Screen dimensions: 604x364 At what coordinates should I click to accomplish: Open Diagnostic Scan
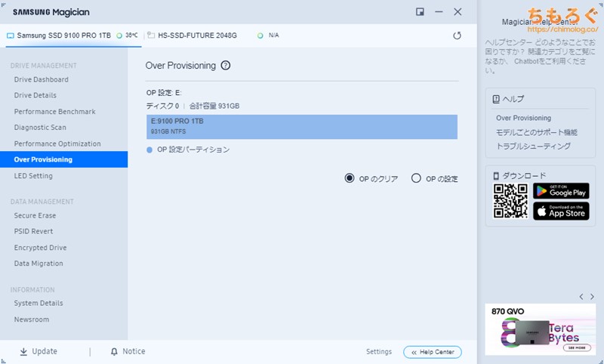coord(40,127)
